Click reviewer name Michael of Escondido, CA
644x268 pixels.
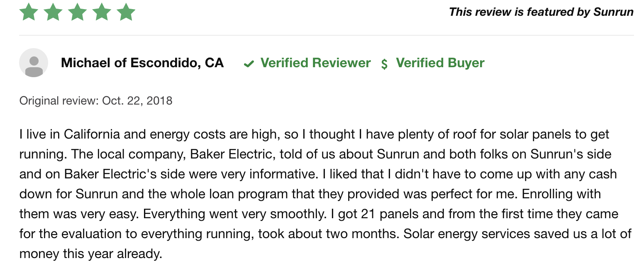pyautogui.click(x=142, y=63)
